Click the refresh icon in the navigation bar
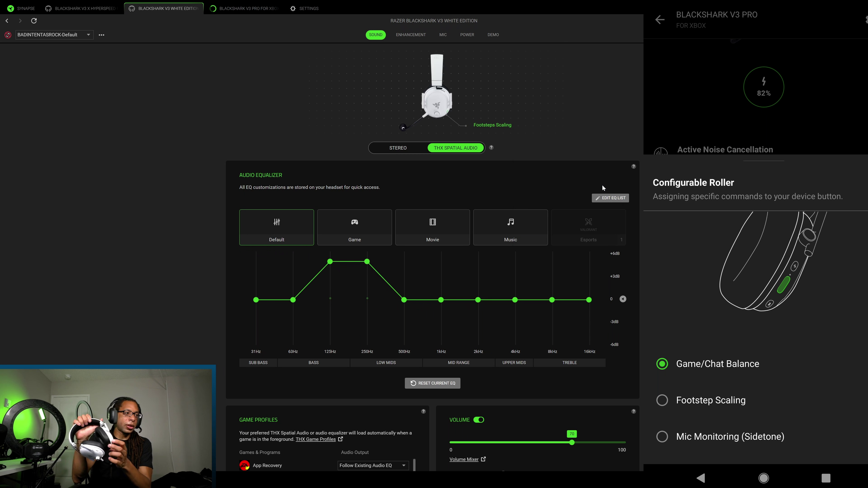868x488 pixels. pyautogui.click(x=34, y=21)
